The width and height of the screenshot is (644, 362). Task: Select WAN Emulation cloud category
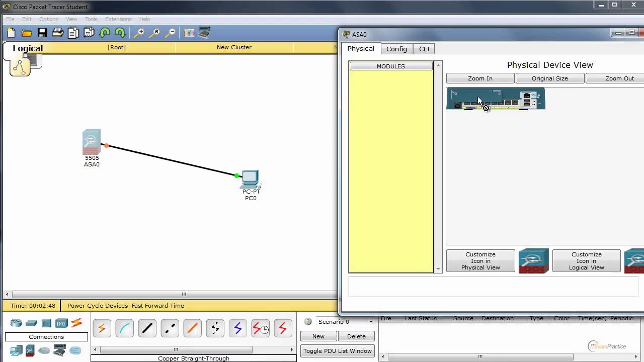click(x=44, y=350)
